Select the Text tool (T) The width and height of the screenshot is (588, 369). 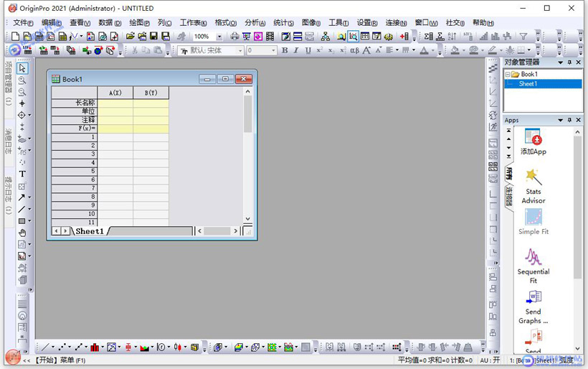coord(22,174)
